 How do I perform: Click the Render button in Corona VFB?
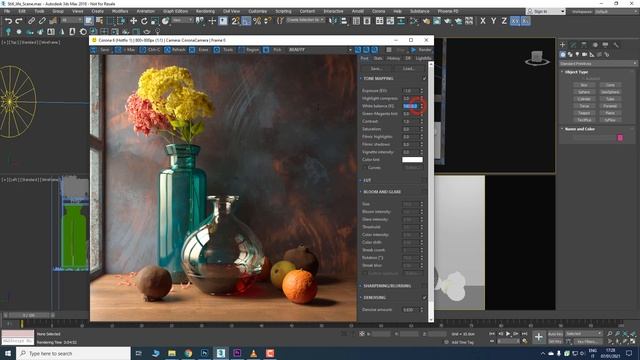coord(421,50)
